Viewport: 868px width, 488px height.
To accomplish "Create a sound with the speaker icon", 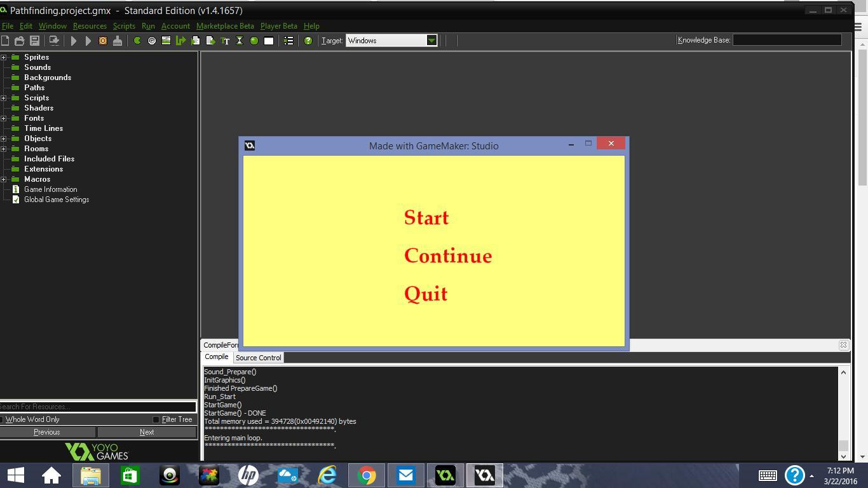I will pyautogui.click(x=152, y=41).
